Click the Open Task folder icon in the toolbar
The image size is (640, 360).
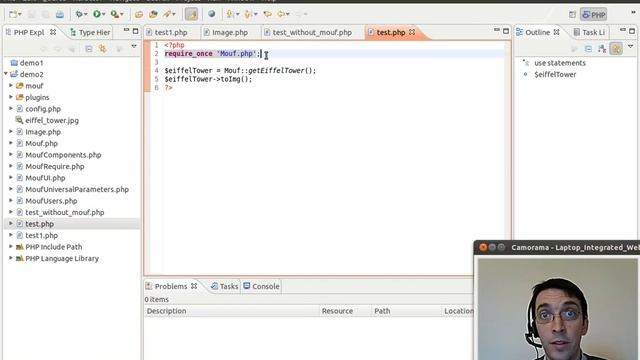click(x=153, y=14)
